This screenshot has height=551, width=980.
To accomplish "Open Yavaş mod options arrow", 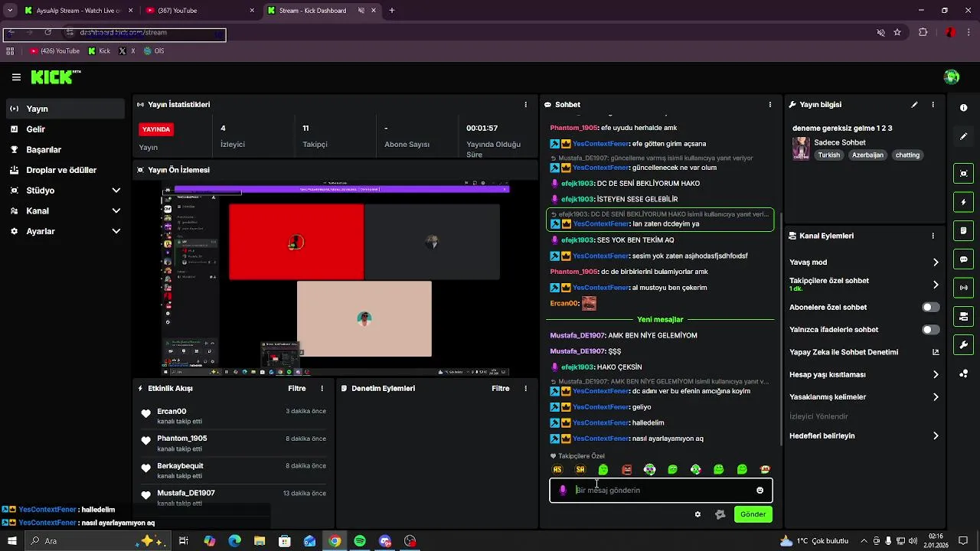I will (x=936, y=262).
